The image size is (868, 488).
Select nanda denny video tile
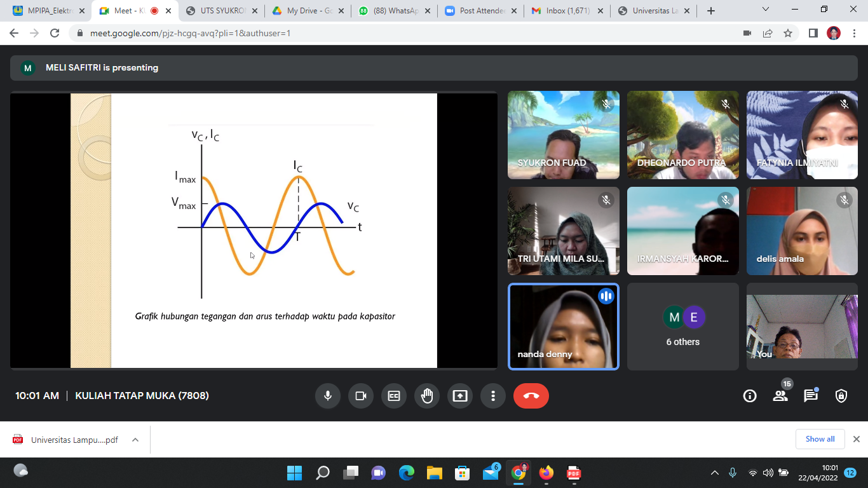click(564, 327)
